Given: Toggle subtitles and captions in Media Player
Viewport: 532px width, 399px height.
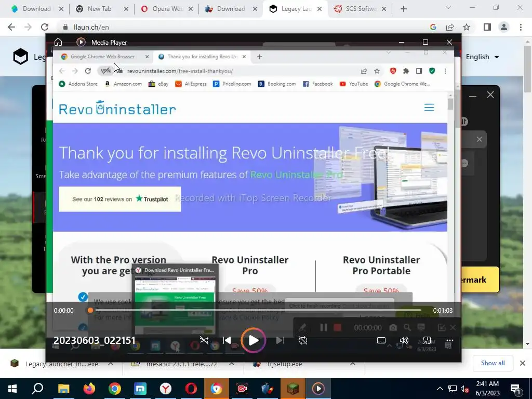Looking at the screenshot, I should 381,340.
